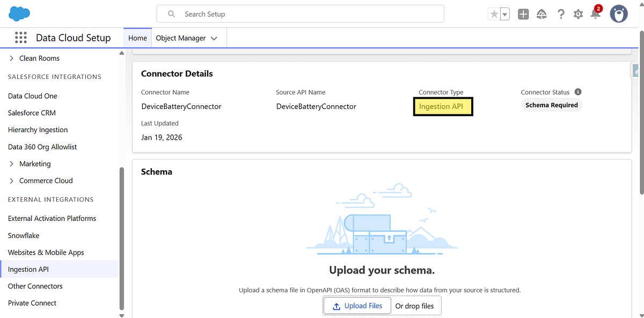Expand the Clean Rooms section

click(12, 58)
